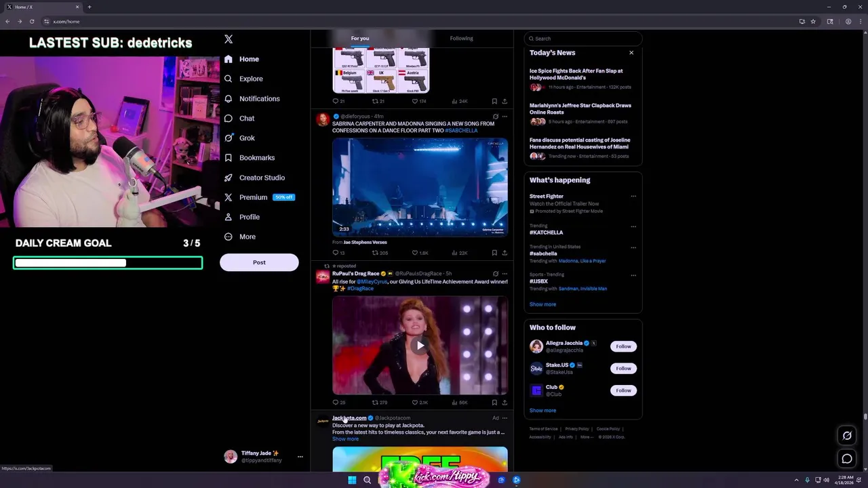Like the Sabrina Carpenter and Madonna post

tap(420, 253)
